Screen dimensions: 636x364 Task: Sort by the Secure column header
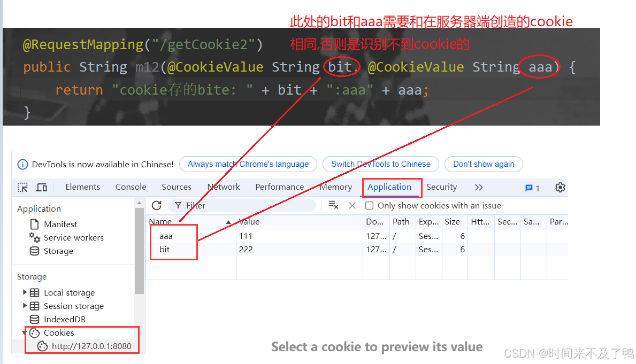[x=508, y=222]
